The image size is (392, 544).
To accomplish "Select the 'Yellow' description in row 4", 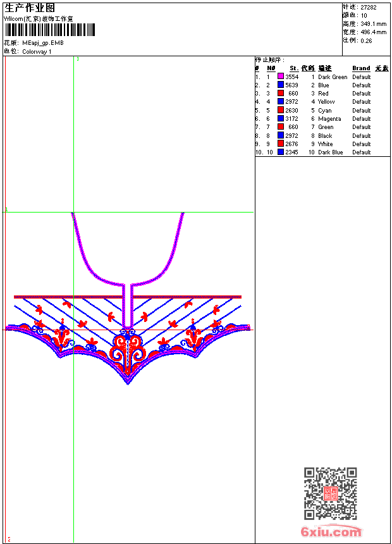I will click(x=326, y=102).
